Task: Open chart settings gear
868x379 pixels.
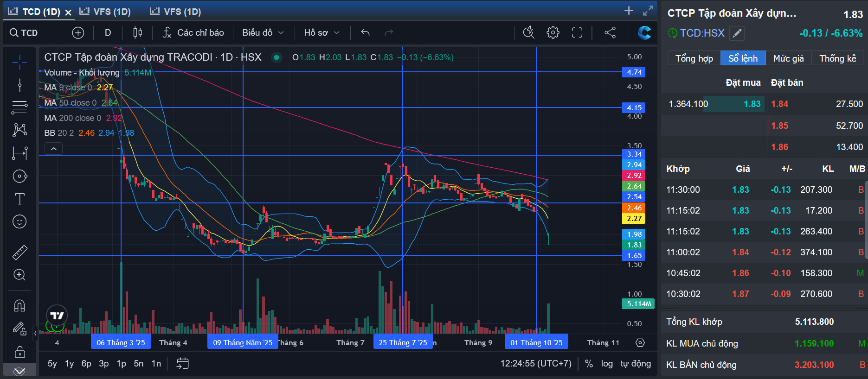Action: point(553,32)
